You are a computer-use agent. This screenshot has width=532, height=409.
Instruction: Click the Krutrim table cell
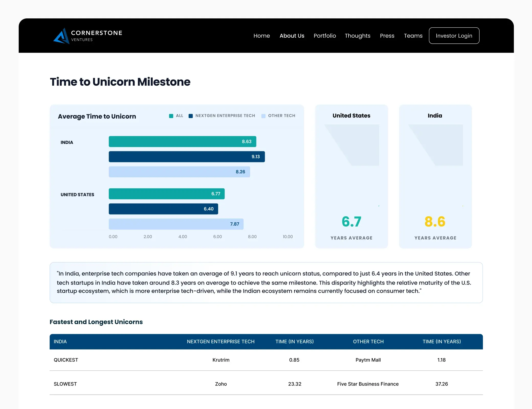(221, 360)
